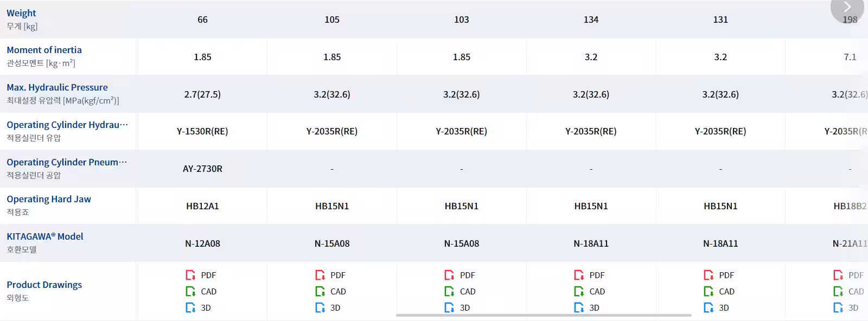Open 3D model in the 105 kg column
This screenshot has width=868, height=321.
pos(328,307)
